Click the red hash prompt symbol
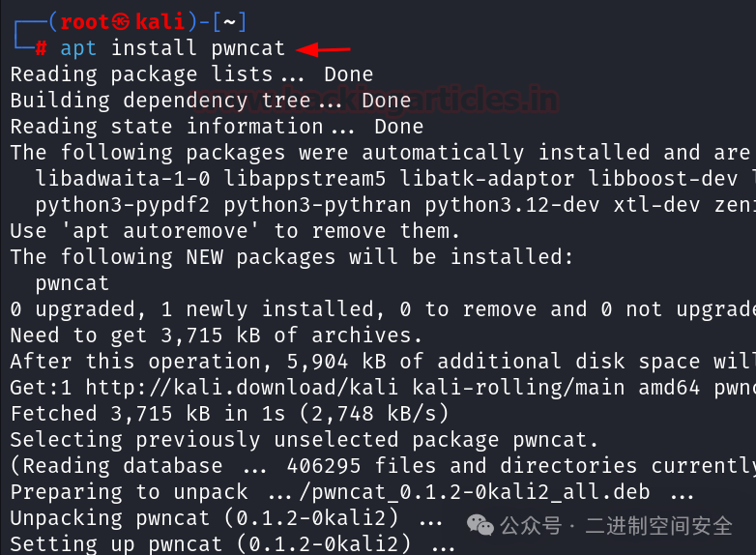The image size is (756, 555). (x=42, y=48)
